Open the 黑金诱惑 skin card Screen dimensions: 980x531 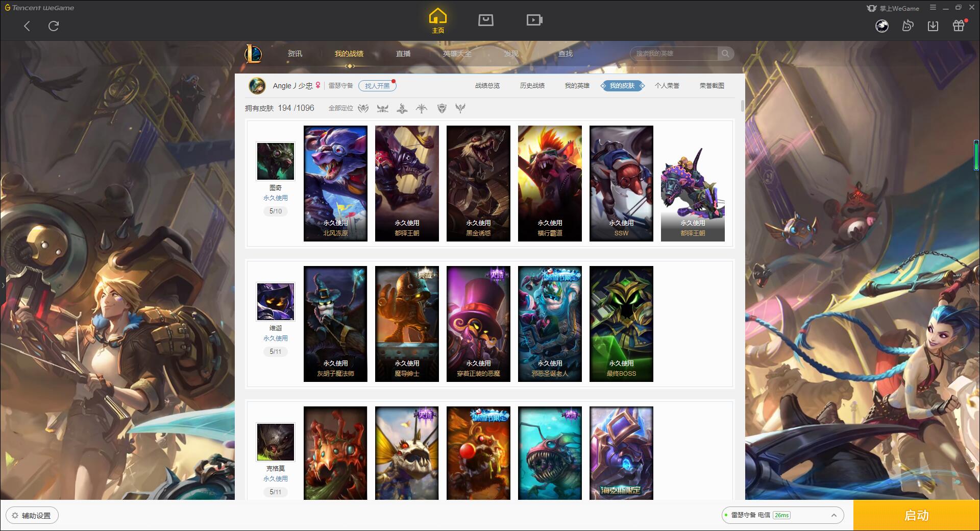coord(478,183)
